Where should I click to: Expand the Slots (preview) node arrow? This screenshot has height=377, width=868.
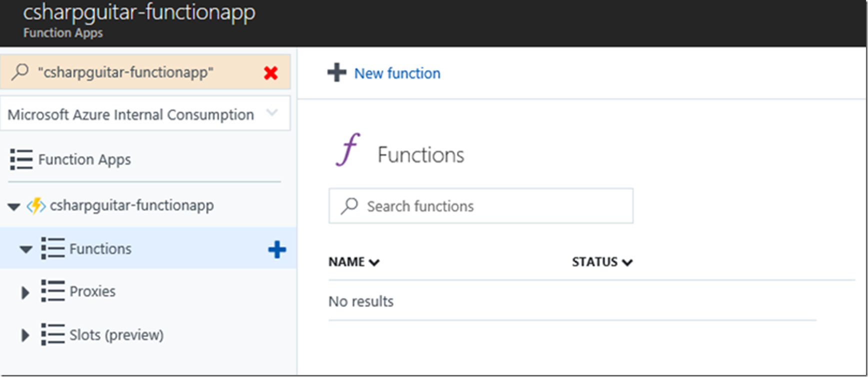25,335
